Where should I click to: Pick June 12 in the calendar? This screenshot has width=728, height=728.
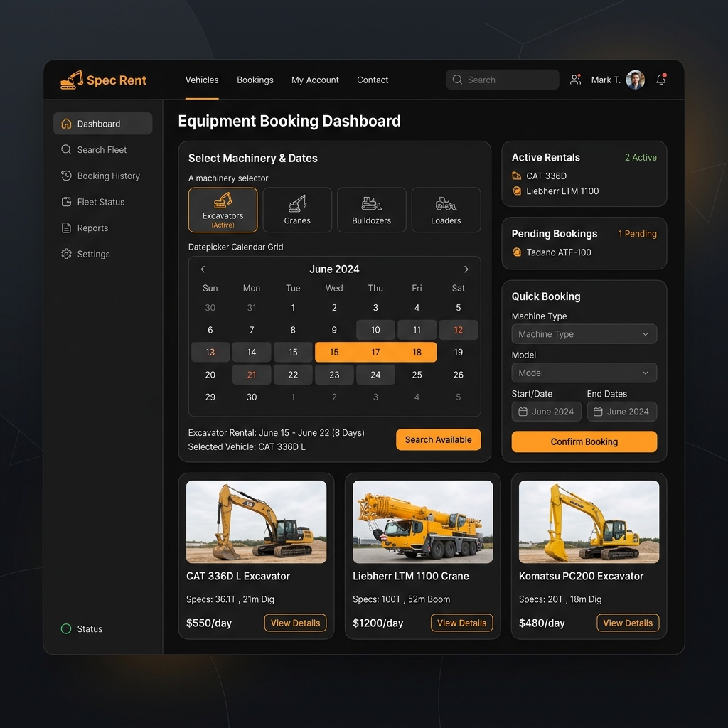point(459,330)
